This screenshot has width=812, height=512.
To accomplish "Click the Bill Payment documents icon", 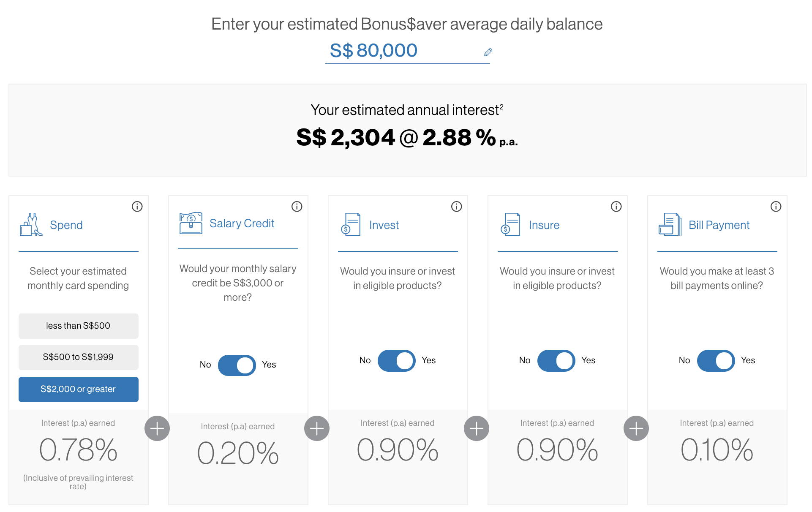I will (670, 224).
